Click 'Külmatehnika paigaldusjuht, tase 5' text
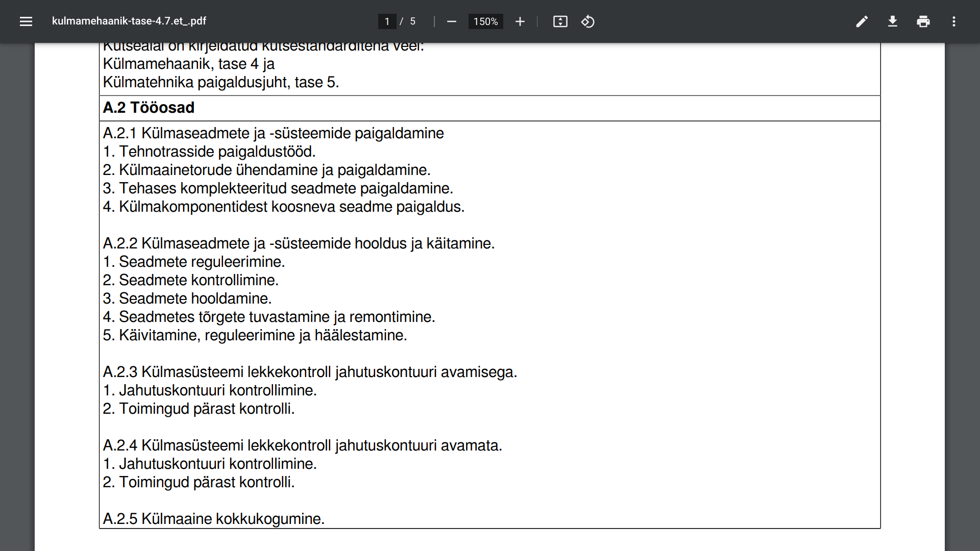The image size is (980, 551). coord(220,82)
